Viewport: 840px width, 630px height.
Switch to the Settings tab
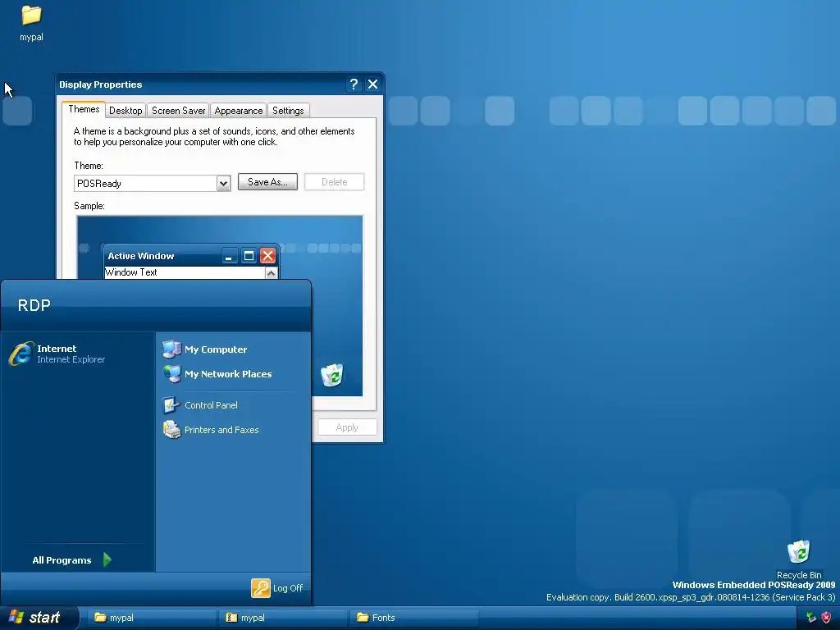click(x=288, y=111)
